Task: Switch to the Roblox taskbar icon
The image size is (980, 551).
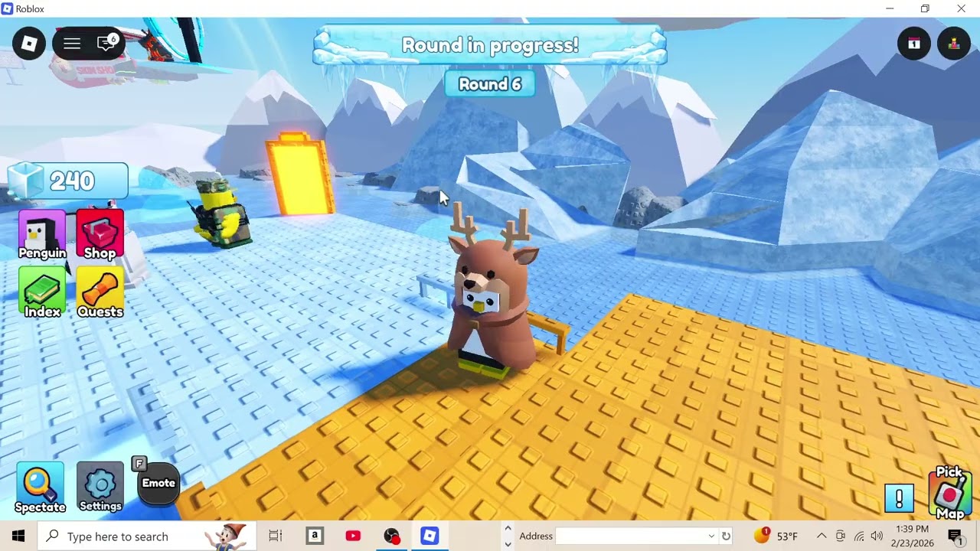Action: point(430,536)
